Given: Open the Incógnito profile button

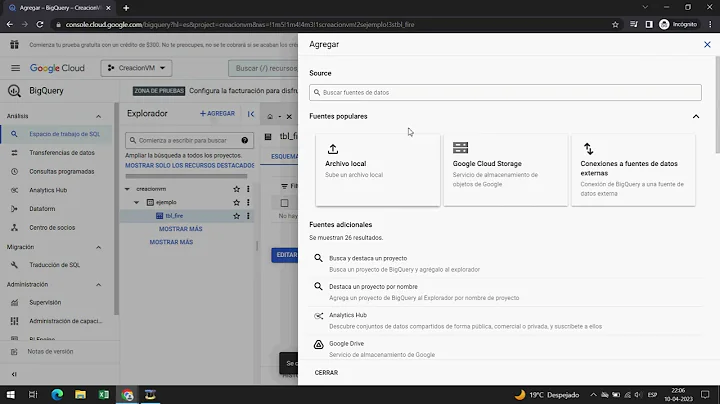Looking at the screenshot, I should 678,24.
